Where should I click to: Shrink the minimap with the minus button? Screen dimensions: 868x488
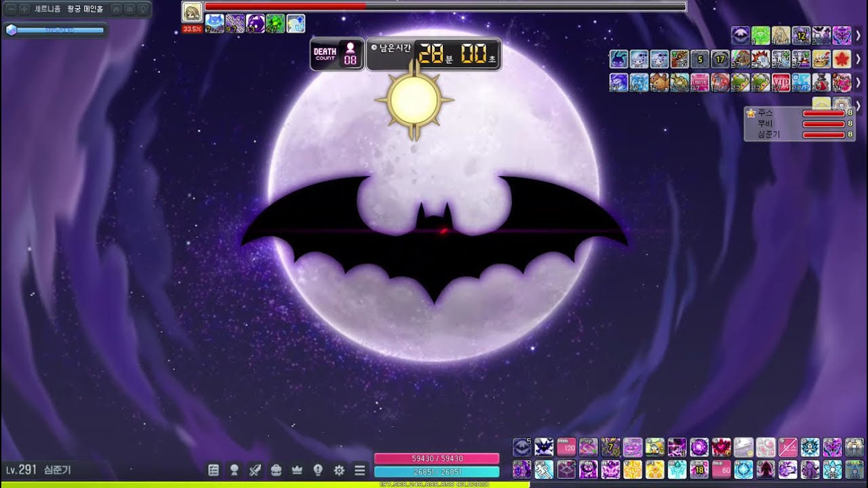(x=11, y=9)
